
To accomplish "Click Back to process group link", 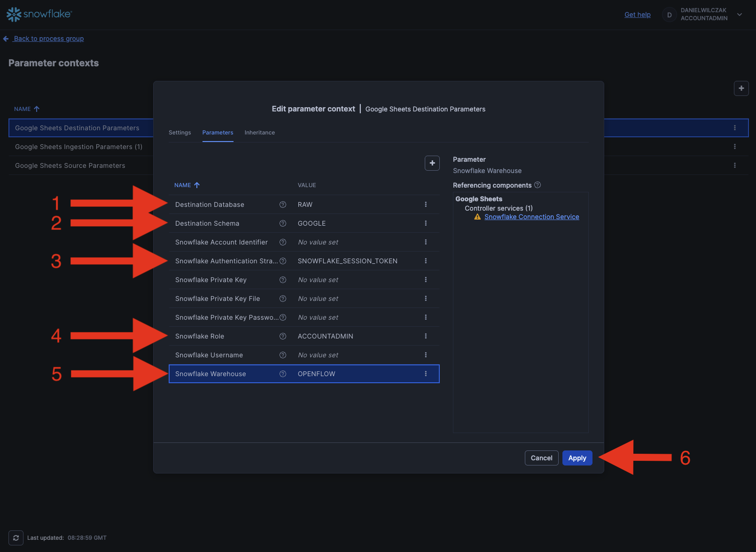I will (48, 39).
